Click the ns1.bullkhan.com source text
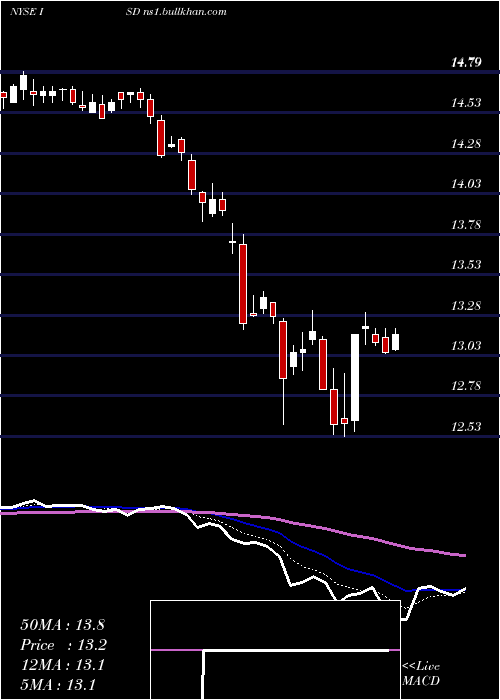Image resolution: width=500 pixels, height=700 pixels. tap(186, 12)
